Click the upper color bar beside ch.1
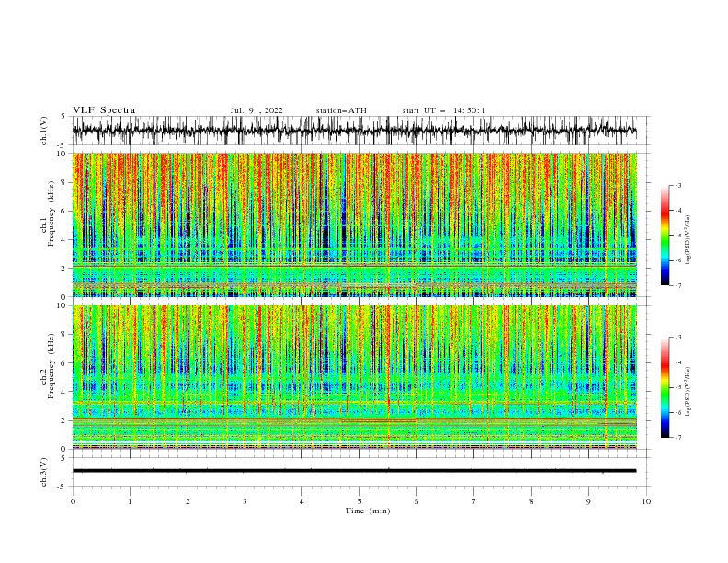The width and height of the screenshot is (728, 563). click(x=665, y=236)
